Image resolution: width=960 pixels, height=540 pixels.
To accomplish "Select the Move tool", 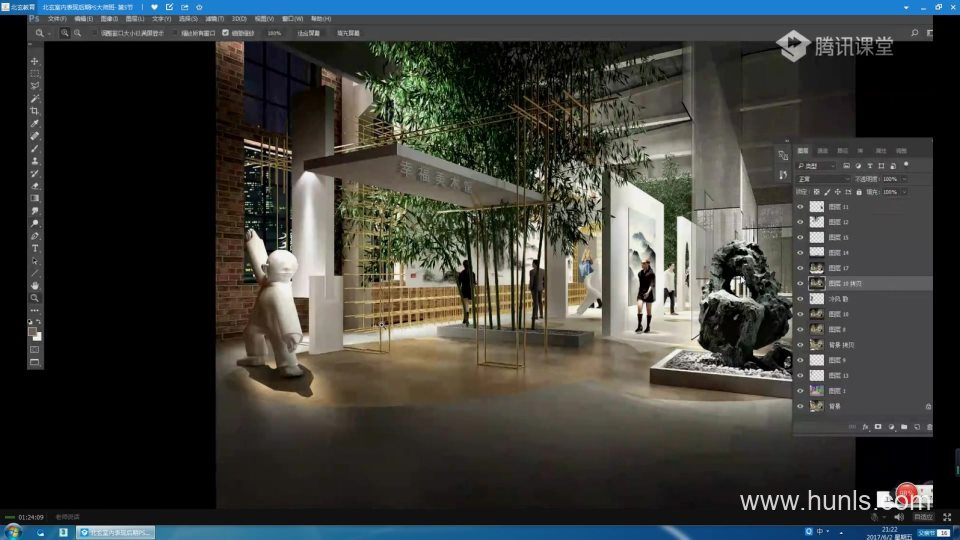I will 34,61.
